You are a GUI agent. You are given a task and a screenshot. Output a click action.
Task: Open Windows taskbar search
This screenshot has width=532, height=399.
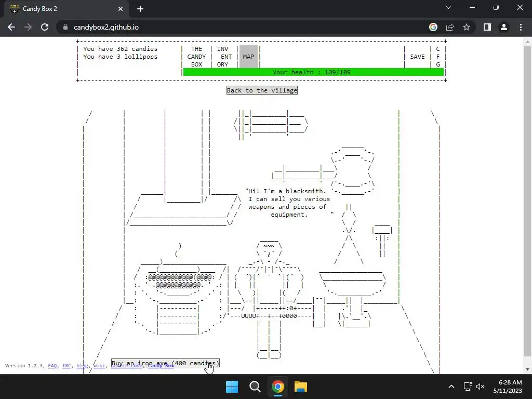(x=255, y=387)
